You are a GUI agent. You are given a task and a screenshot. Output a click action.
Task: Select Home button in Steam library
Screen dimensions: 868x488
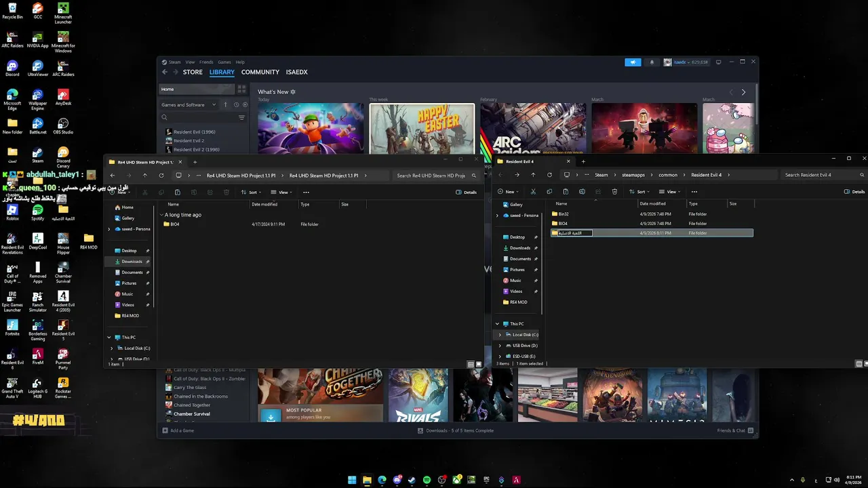point(197,89)
